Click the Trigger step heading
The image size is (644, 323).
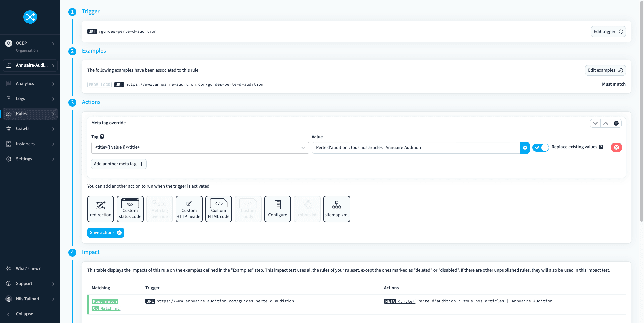click(x=91, y=12)
